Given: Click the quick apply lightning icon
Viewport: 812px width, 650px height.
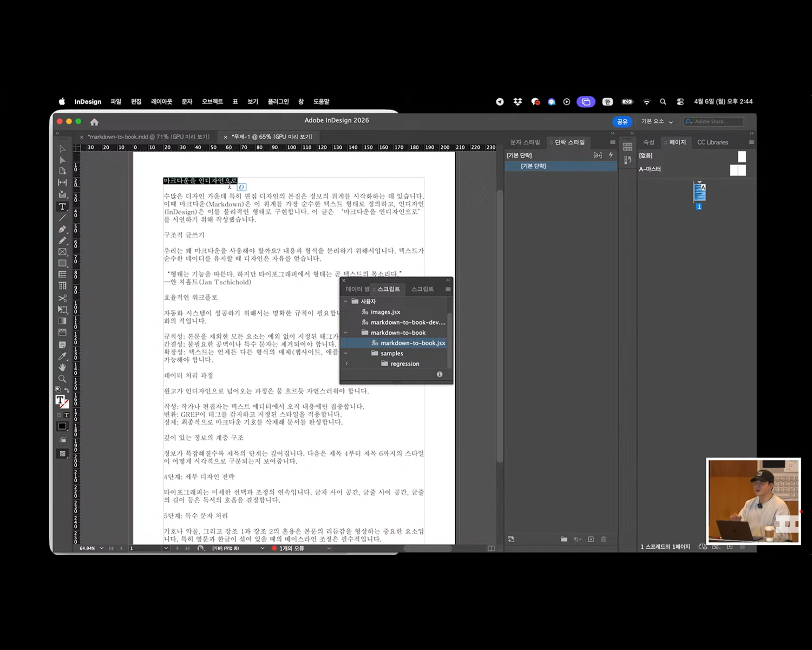Looking at the screenshot, I should [x=611, y=155].
